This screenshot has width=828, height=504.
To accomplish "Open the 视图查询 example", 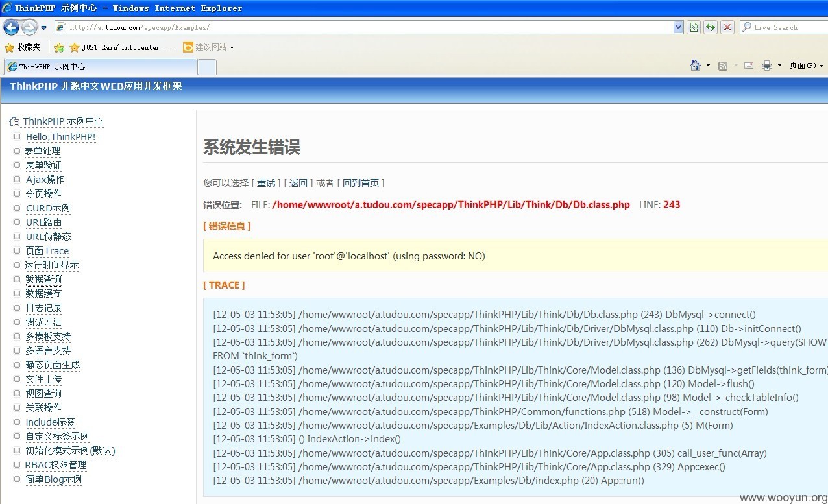I will pyautogui.click(x=43, y=394).
